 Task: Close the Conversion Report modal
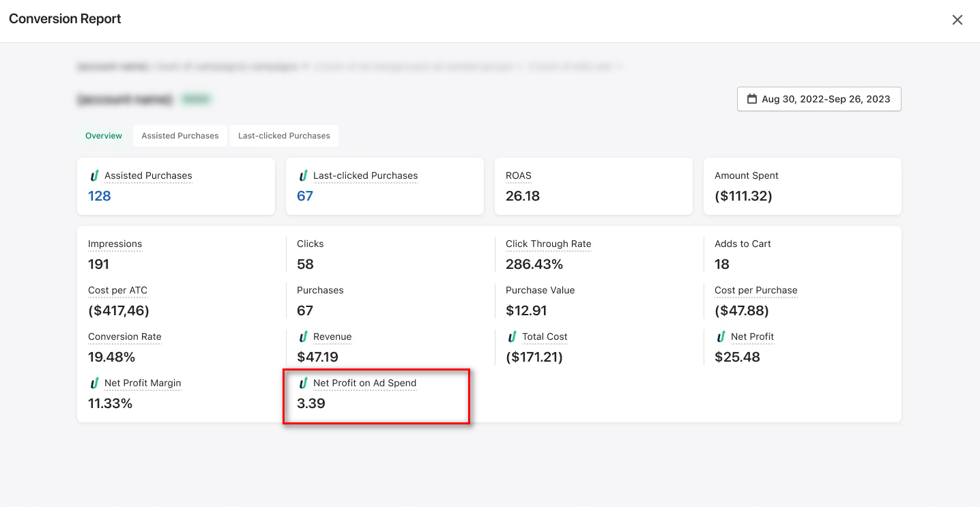click(x=957, y=19)
